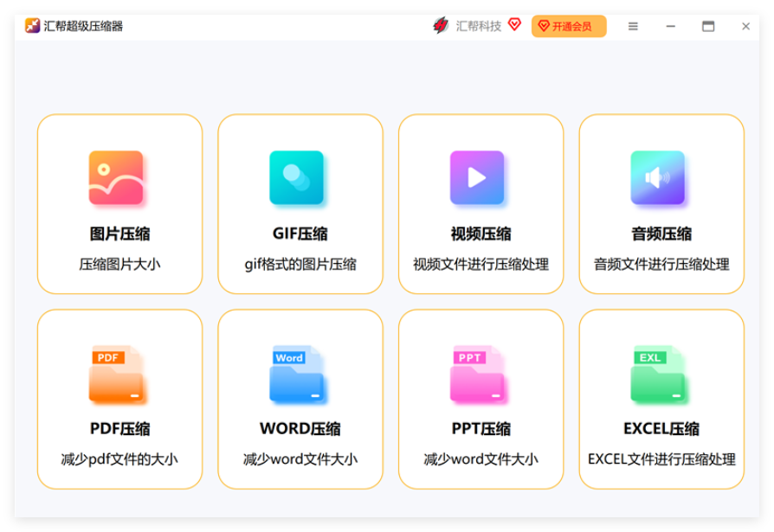Image resolution: width=774 pixels, height=532 pixels.
Task: Select the orange PDF folder icon
Action: coord(116,375)
